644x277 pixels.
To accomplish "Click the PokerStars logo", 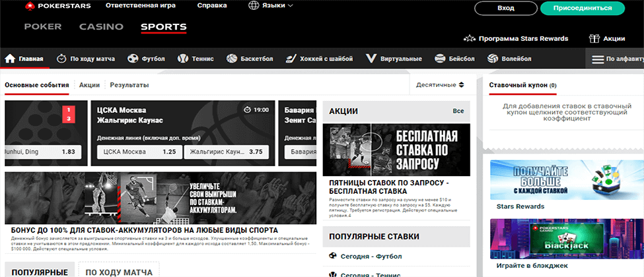I will [x=58, y=6].
